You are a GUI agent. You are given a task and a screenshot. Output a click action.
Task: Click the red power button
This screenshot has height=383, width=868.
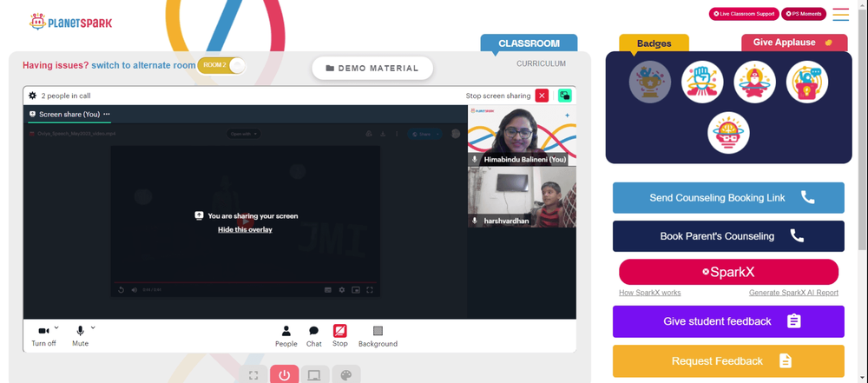[x=285, y=374]
